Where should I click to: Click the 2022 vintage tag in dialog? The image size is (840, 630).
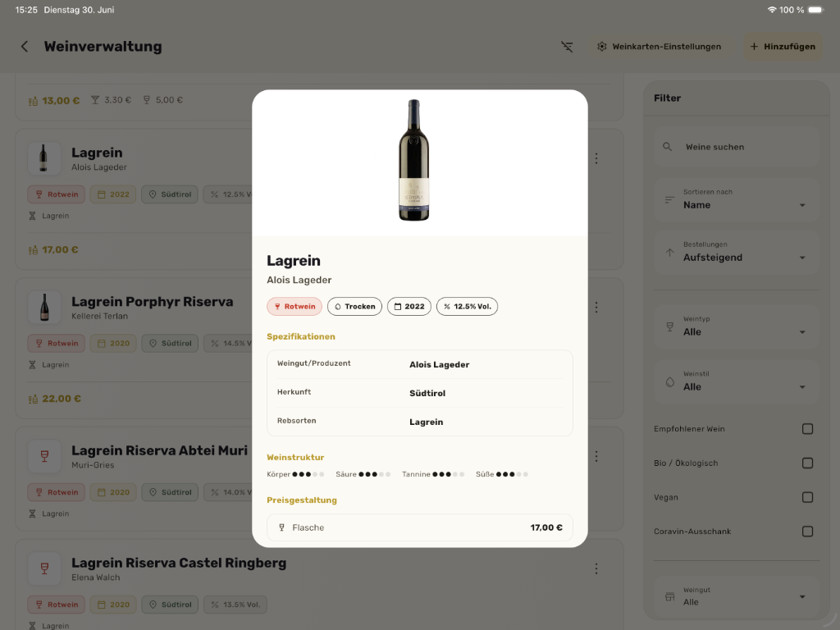click(409, 307)
